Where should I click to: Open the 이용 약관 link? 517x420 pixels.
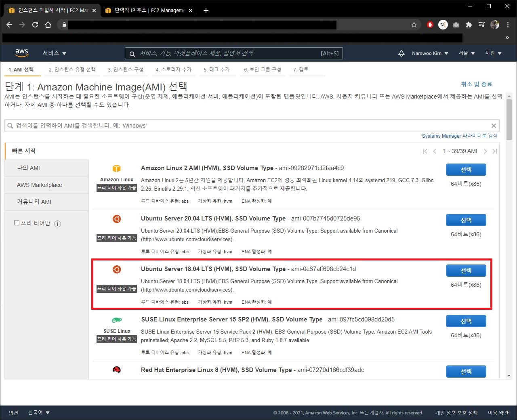point(498,413)
